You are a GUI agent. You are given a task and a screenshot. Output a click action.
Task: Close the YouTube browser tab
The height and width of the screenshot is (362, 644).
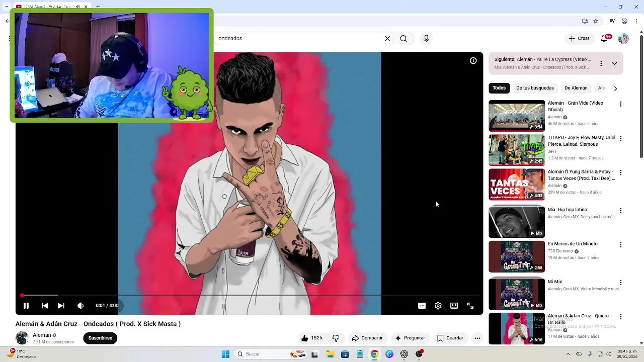(86, 7)
